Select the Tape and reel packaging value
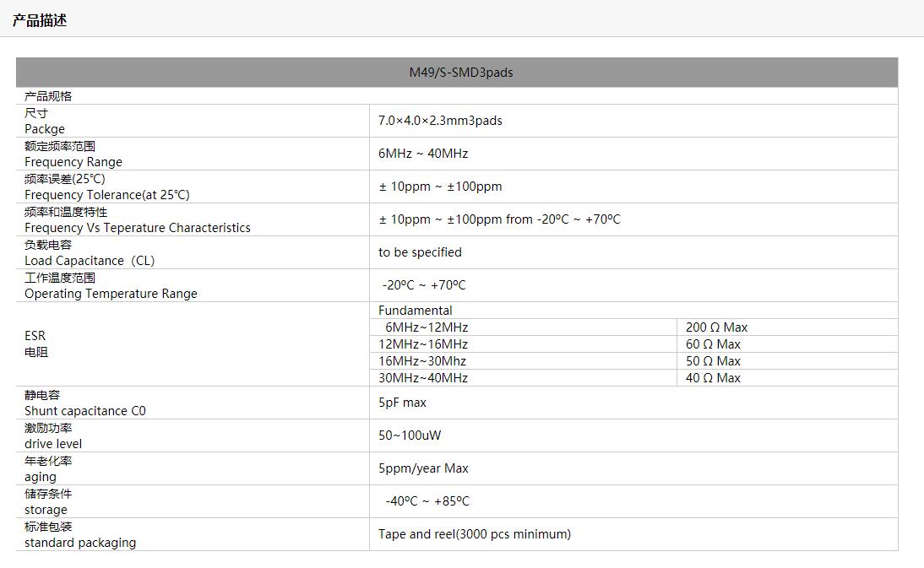Viewport: 924px width, 568px height. (x=474, y=534)
